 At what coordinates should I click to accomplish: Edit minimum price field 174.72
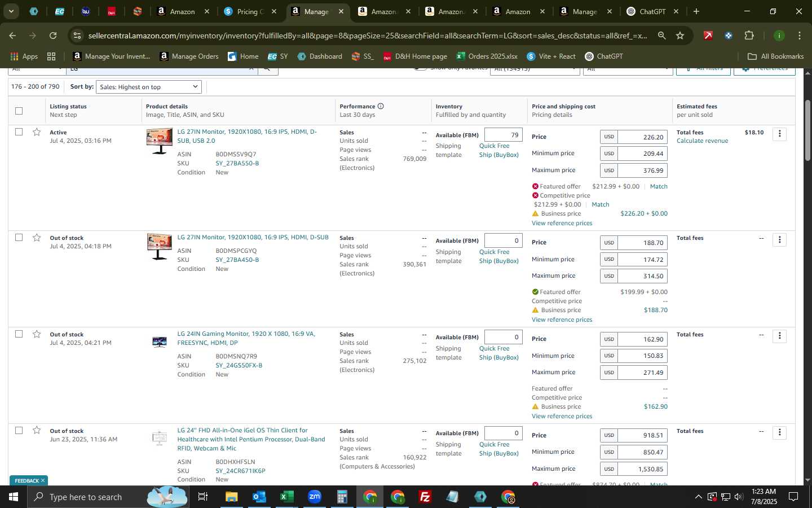click(642, 260)
